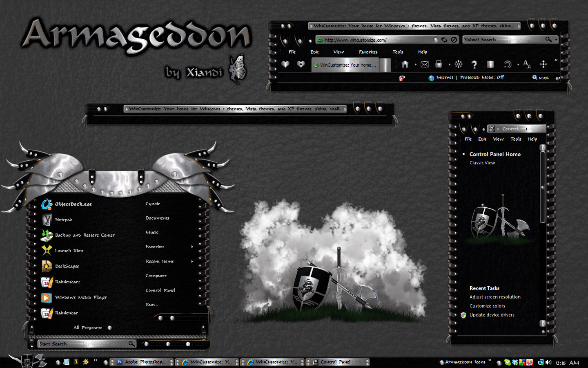Viewport: 588px width, 368px height.
Task: Go to the browser Home page icon
Action: (405, 64)
